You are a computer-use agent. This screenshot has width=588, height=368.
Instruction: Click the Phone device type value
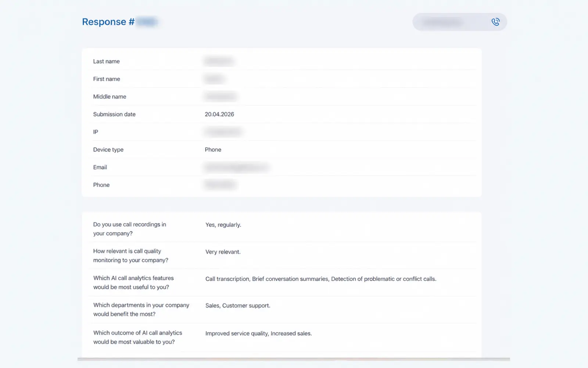point(213,150)
